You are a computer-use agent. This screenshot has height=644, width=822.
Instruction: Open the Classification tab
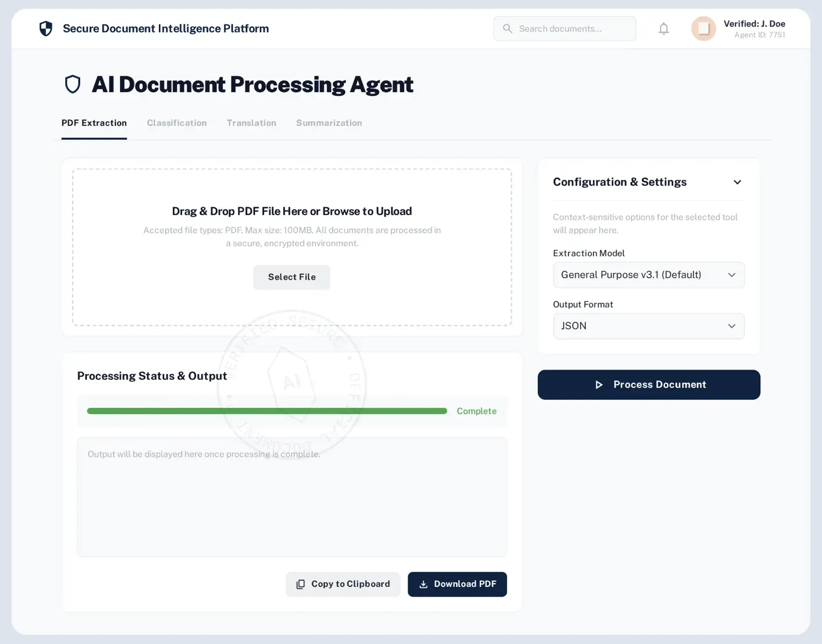[x=177, y=123]
